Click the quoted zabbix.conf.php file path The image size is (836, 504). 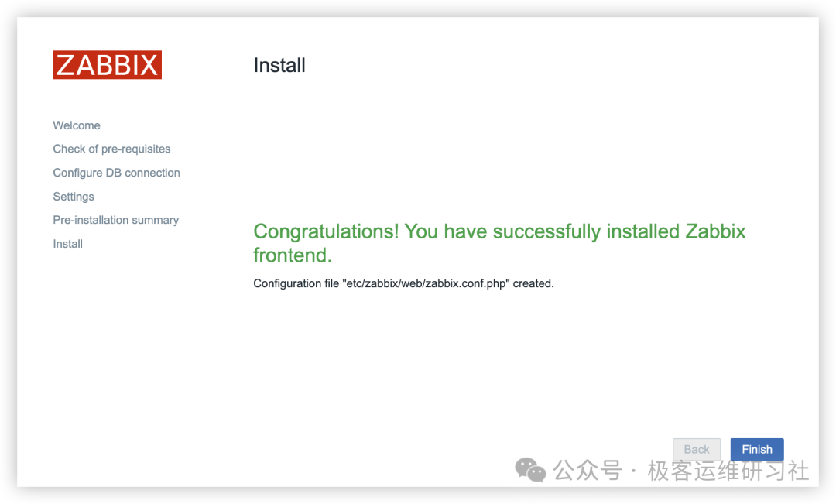(426, 283)
